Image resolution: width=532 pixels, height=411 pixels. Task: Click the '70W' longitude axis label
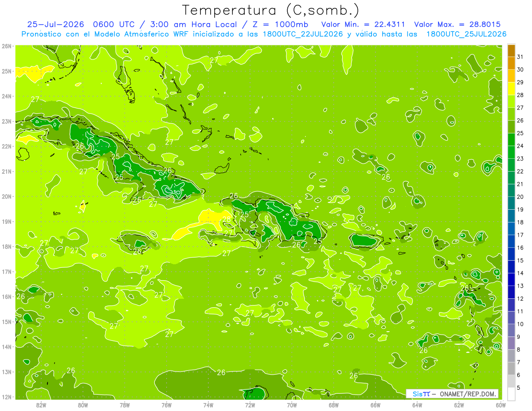coord(292,405)
